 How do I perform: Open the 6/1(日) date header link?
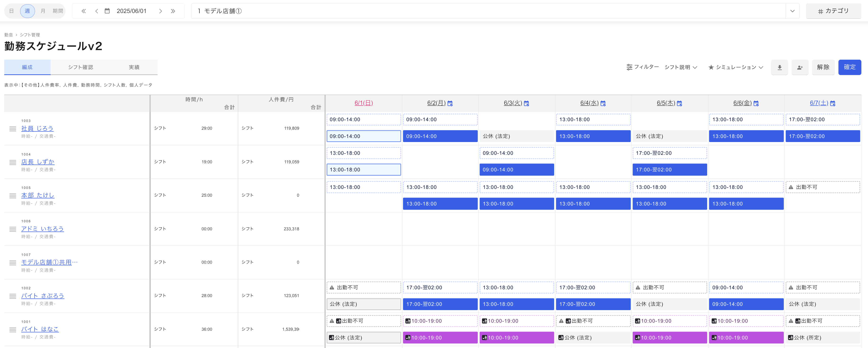pyautogui.click(x=364, y=103)
